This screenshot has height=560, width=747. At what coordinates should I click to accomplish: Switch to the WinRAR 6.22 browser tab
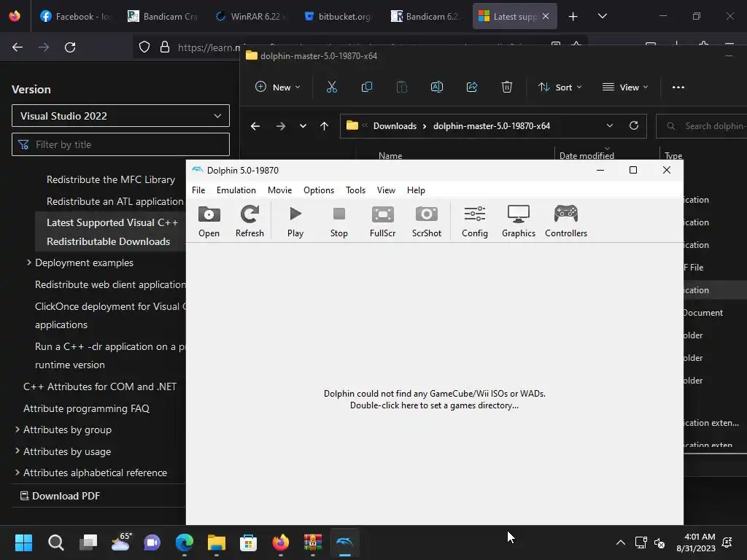coord(252,16)
